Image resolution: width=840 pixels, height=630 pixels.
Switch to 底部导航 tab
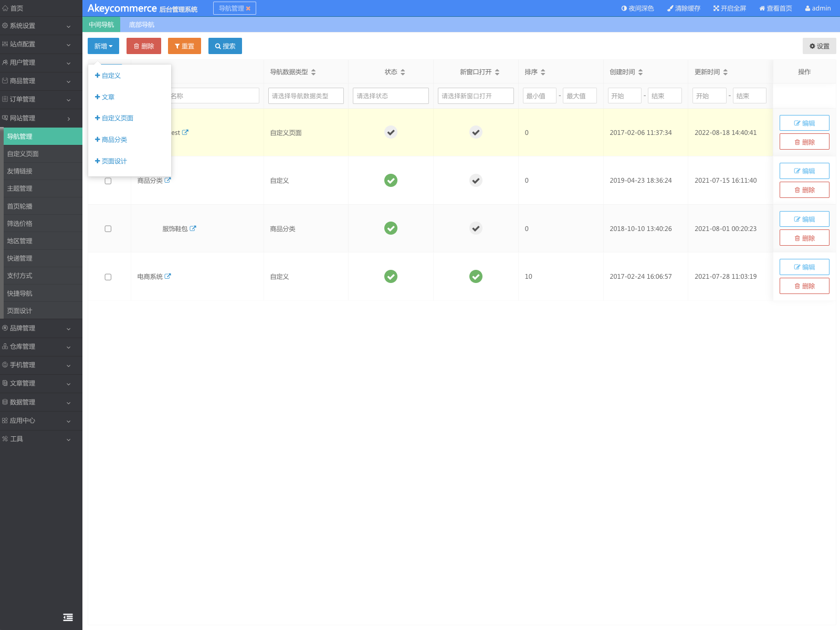[142, 25]
